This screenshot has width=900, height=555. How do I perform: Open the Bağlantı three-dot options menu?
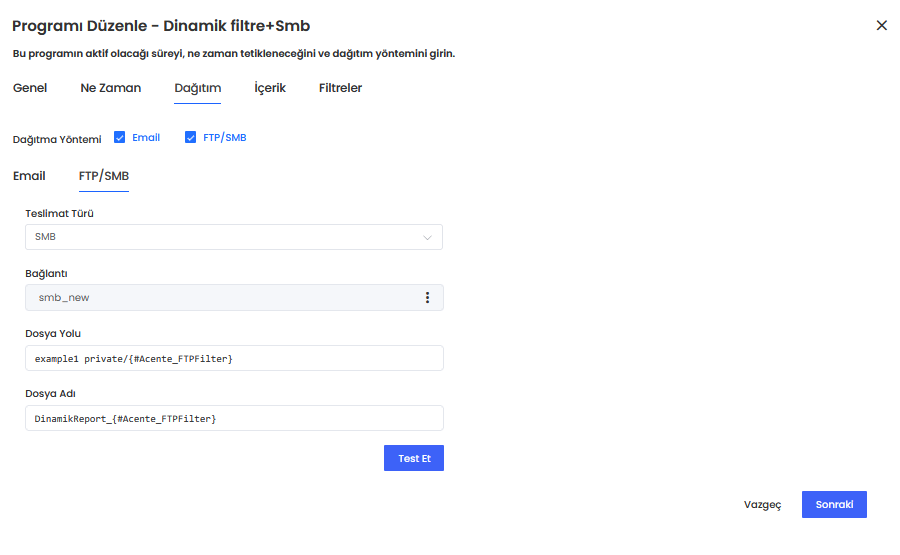[x=427, y=298]
